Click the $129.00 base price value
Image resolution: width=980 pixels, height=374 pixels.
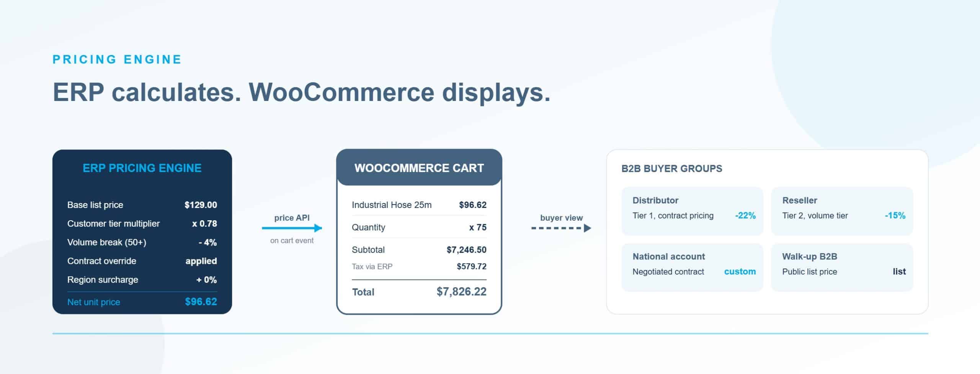[x=201, y=205]
